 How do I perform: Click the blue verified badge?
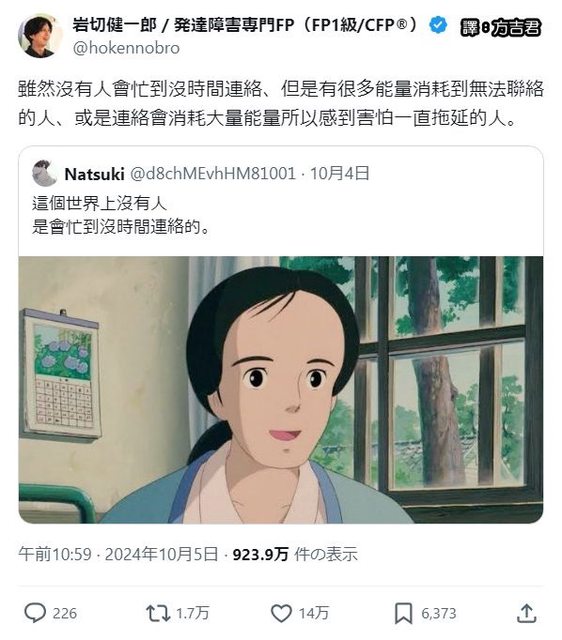click(x=438, y=25)
